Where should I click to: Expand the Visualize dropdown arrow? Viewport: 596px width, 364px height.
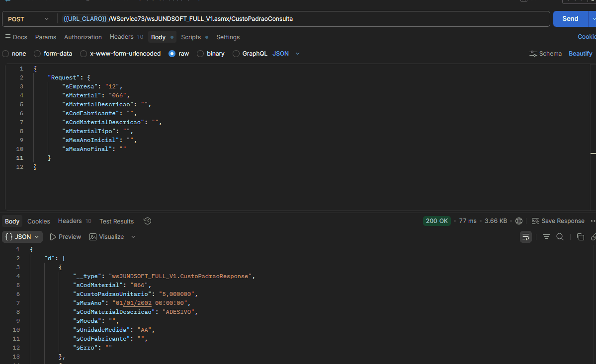pos(133,237)
